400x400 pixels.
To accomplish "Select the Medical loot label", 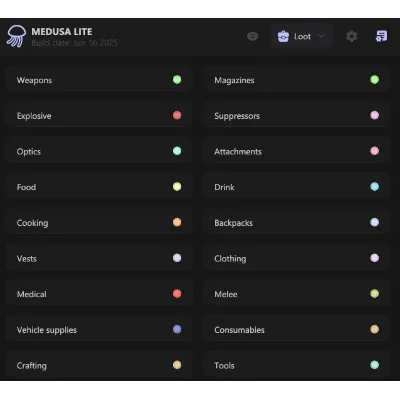I will (32, 294).
